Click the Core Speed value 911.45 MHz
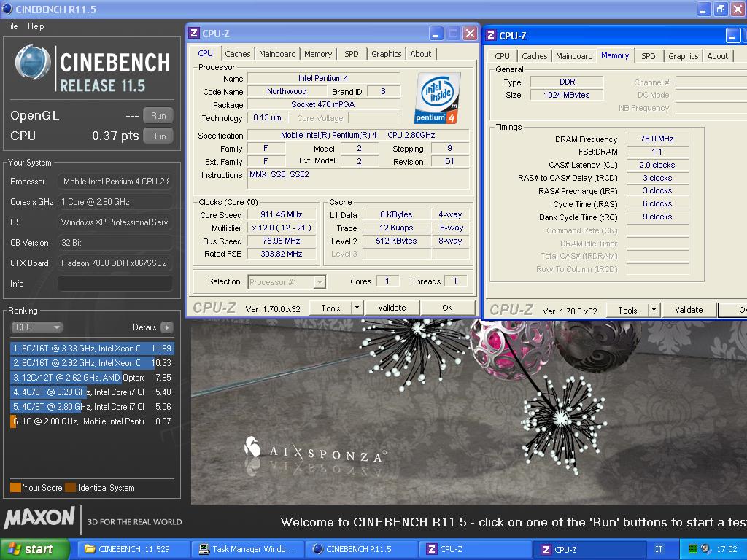 (x=282, y=215)
